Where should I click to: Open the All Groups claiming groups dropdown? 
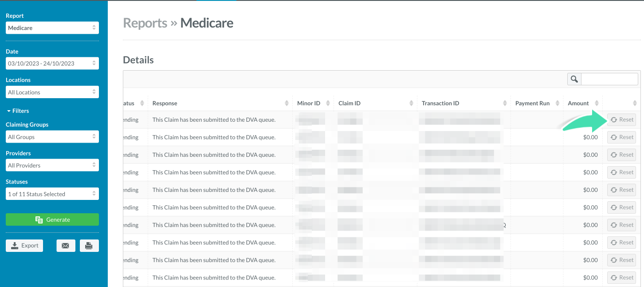click(x=52, y=137)
